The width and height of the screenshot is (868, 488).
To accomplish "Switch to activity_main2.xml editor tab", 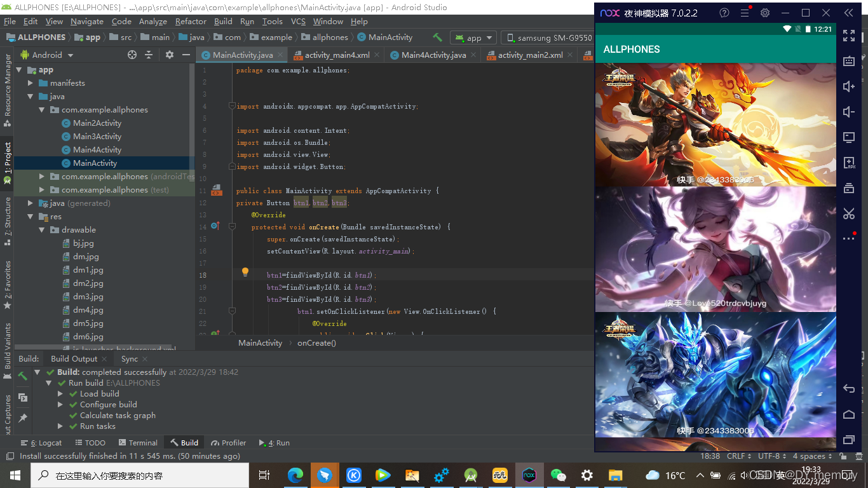I will pos(530,55).
